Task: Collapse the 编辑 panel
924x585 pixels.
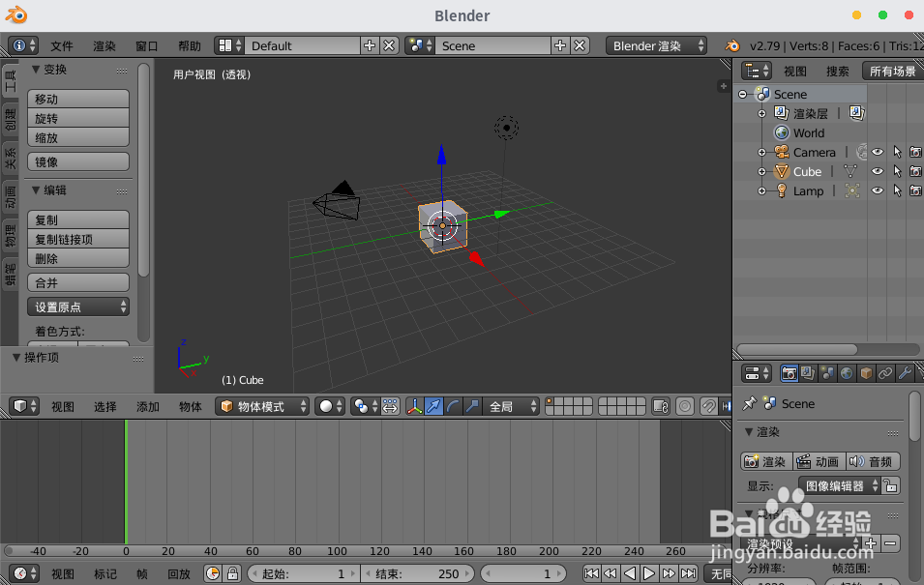Action: click(x=36, y=190)
